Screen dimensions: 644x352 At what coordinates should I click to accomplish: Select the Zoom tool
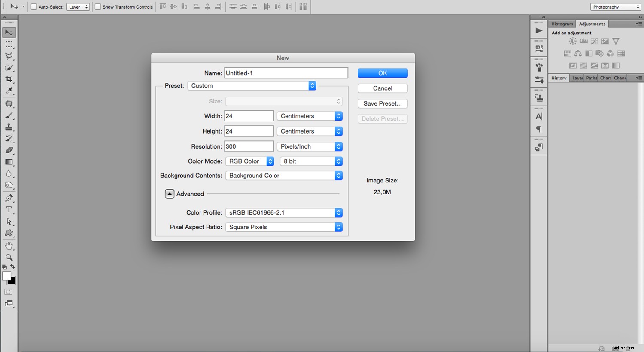(x=9, y=257)
